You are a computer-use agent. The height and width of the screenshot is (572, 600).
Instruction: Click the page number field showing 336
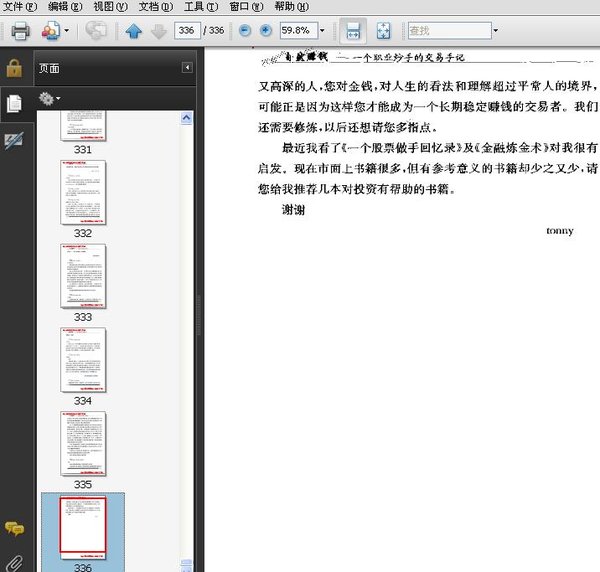187,31
